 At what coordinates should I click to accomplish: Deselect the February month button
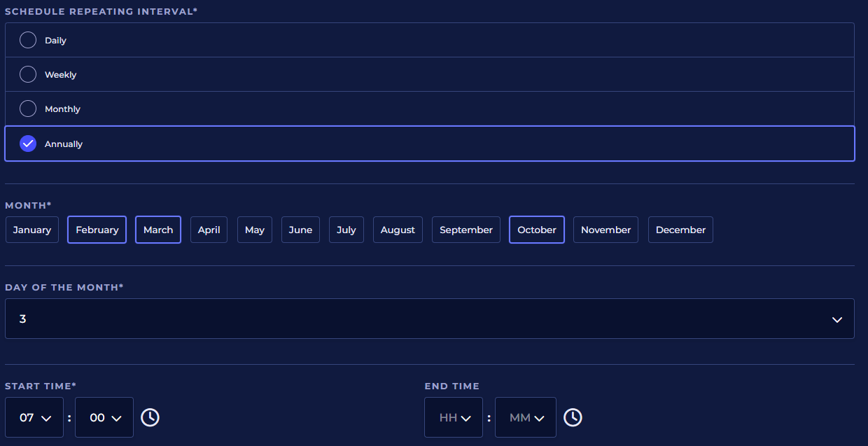tap(97, 230)
